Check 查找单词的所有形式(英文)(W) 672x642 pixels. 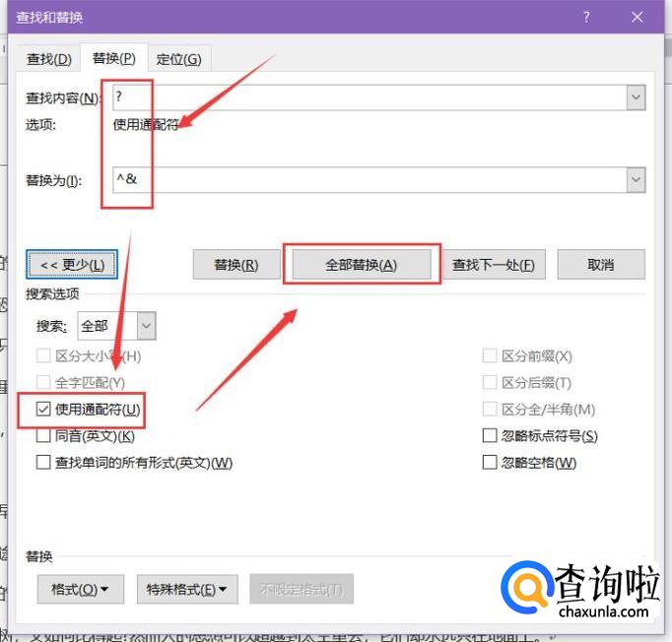click(x=43, y=463)
